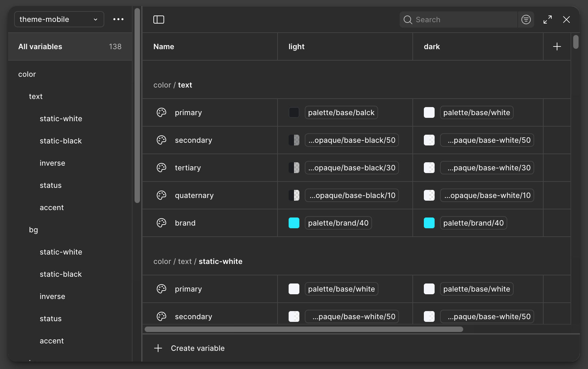This screenshot has width=588, height=369.
Task: Click the search filter icon
Action: (526, 20)
